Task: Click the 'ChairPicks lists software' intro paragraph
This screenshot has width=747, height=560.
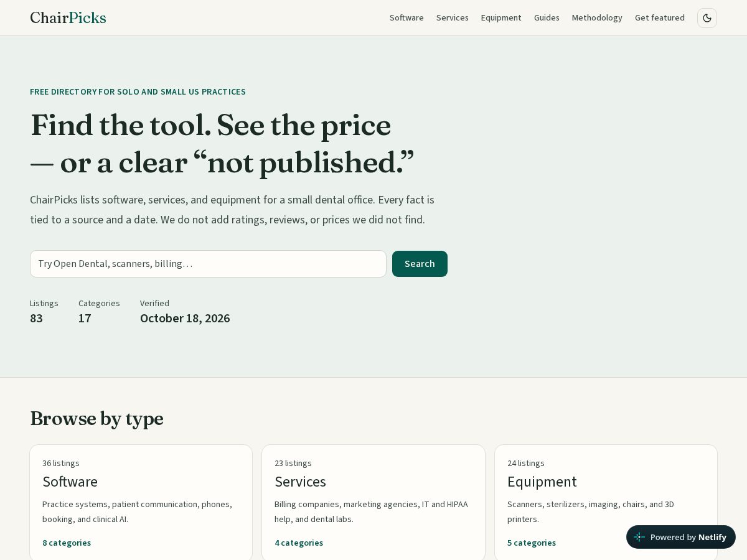Action: 232,210
